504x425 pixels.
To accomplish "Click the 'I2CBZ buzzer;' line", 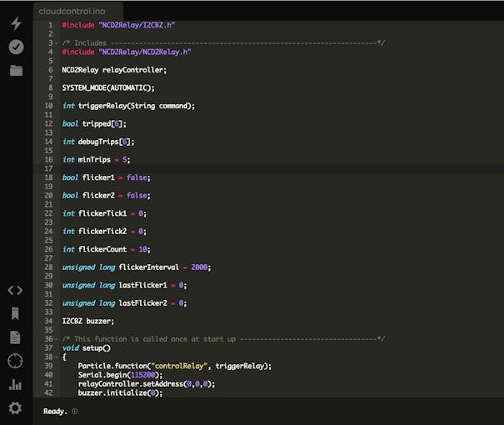I will 87,321.
